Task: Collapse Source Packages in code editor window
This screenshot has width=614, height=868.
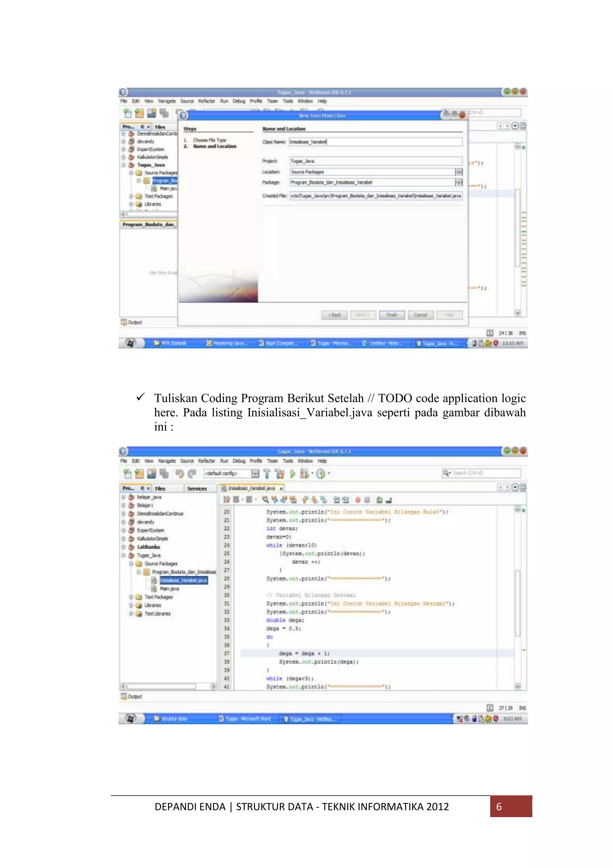Action: click(131, 564)
